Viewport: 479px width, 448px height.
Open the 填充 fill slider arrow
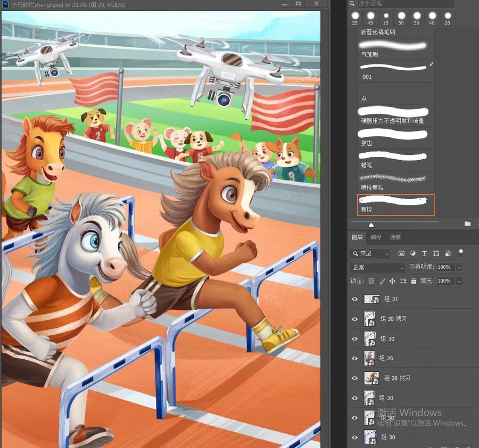coord(459,281)
